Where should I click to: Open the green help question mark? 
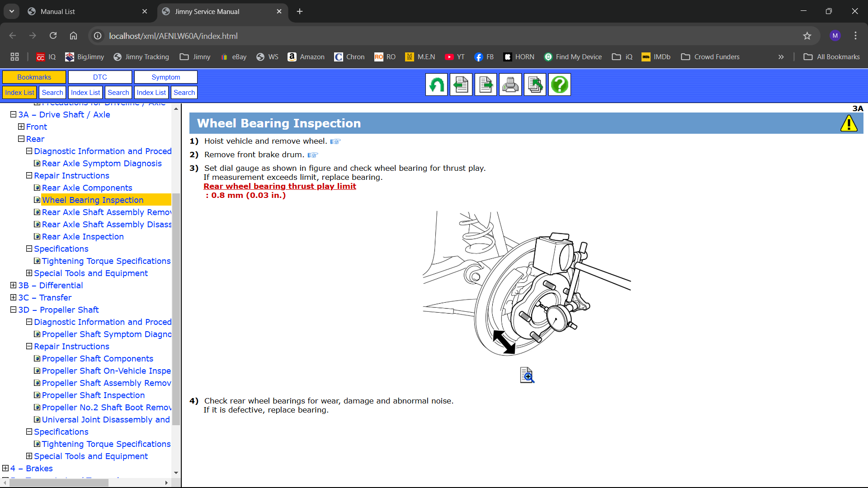pos(559,84)
